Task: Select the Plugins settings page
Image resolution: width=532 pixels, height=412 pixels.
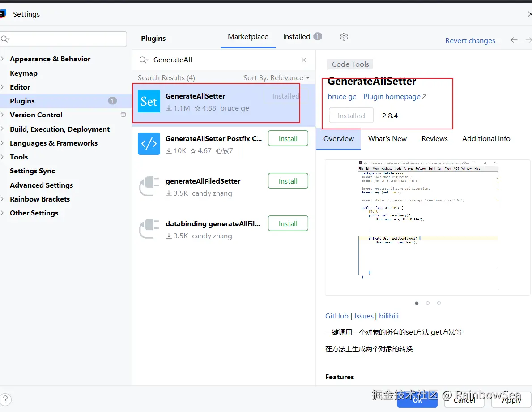Action: [x=65, y=101]
